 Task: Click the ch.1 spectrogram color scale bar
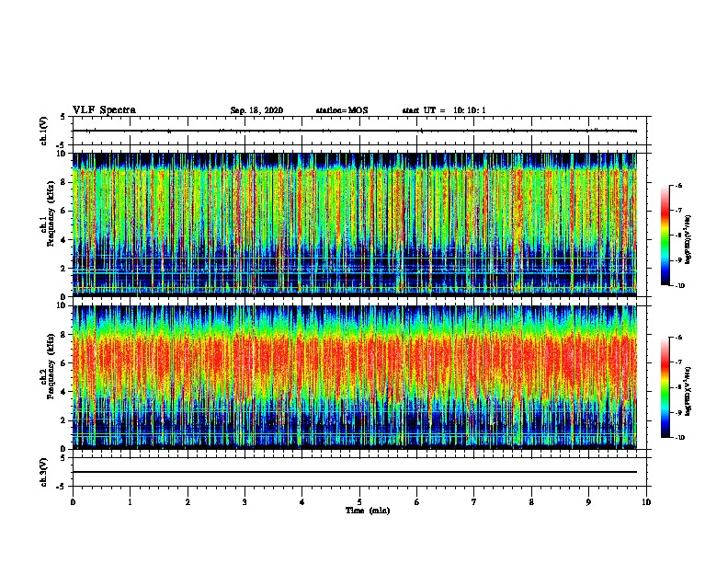click(665, 236)
